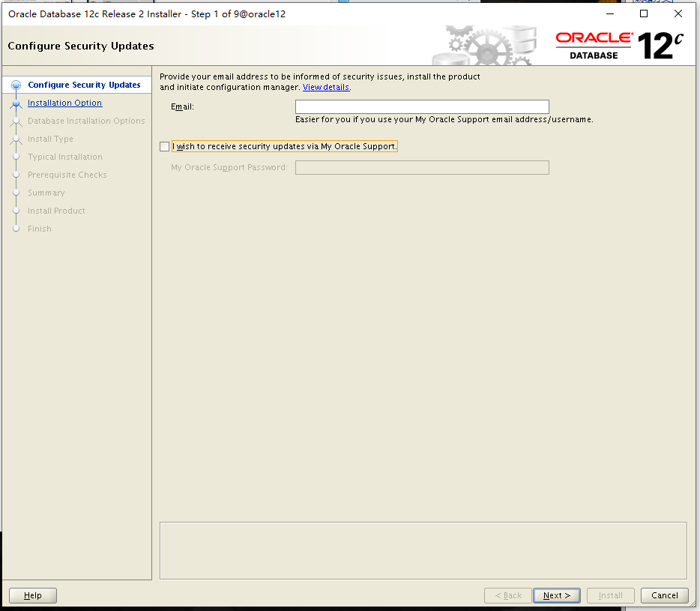Viewport: 700px width, 611px height.
Task: Click the Email label text
Action: 182,106
